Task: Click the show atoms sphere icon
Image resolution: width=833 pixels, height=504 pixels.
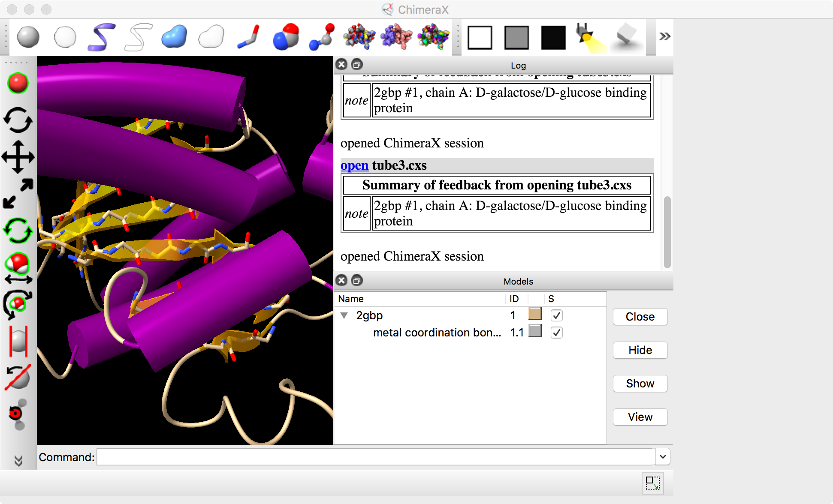Action: tap(28, 37)
